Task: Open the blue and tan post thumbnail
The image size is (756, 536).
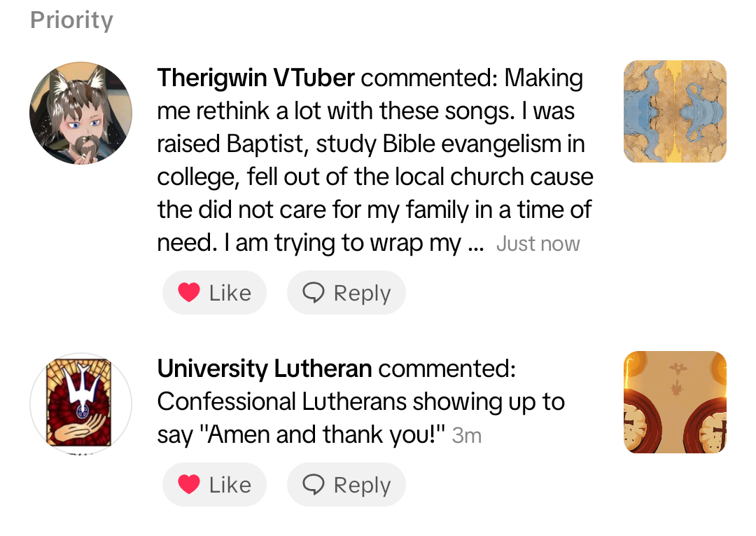Action: pyautogui.click(x=675, y=111)
